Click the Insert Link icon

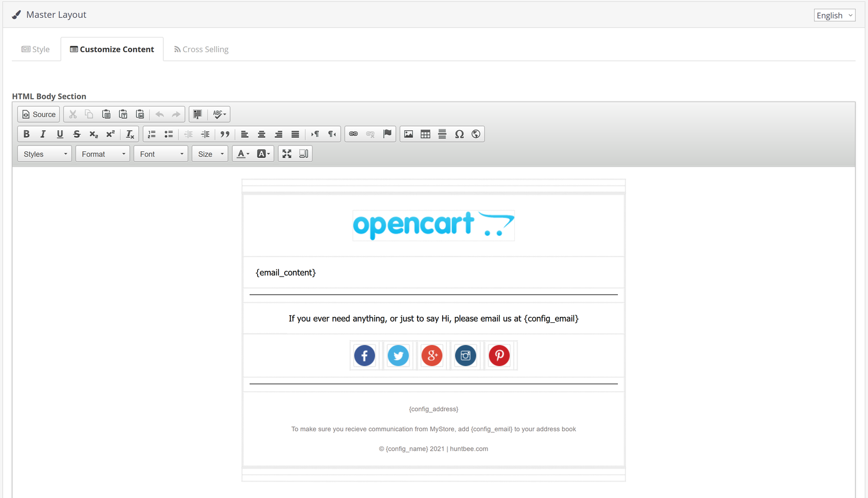353,134
